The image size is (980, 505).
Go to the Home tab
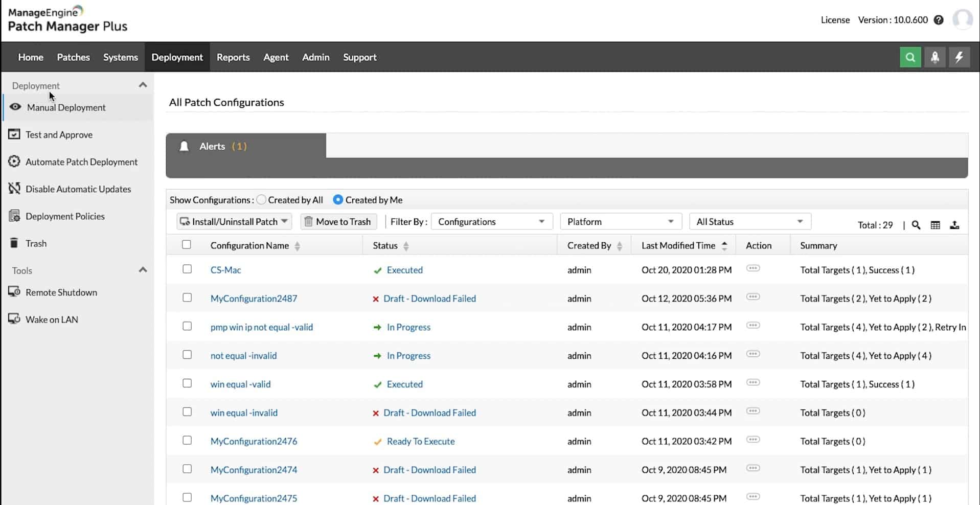pos(31,57)
